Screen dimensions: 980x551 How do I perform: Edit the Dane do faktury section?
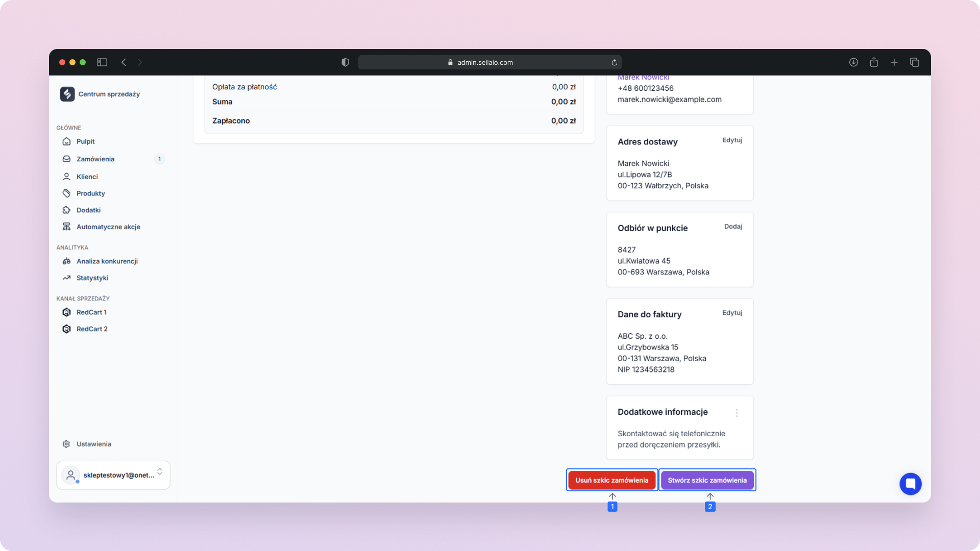pos(732,313)
